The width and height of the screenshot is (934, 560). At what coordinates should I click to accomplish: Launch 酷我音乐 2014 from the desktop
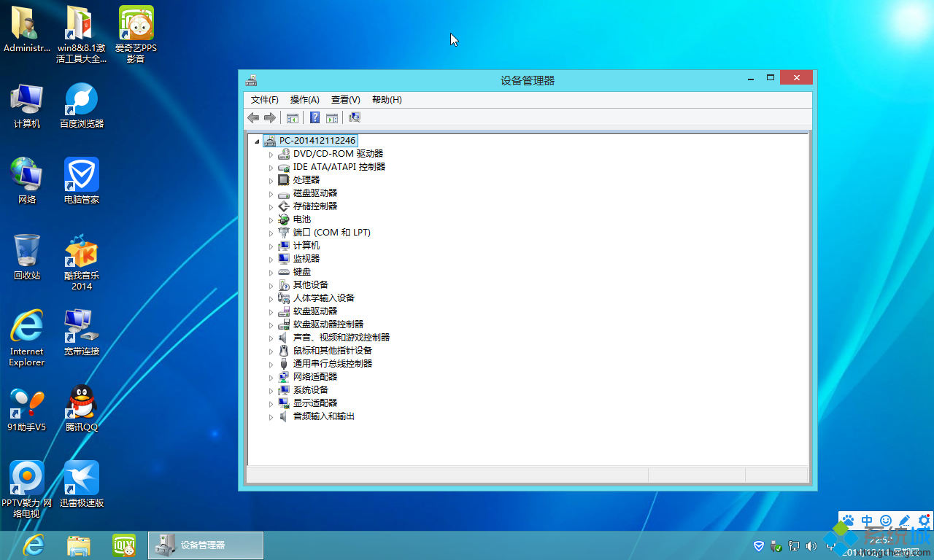pyautogui.click(x=82, y=262)
